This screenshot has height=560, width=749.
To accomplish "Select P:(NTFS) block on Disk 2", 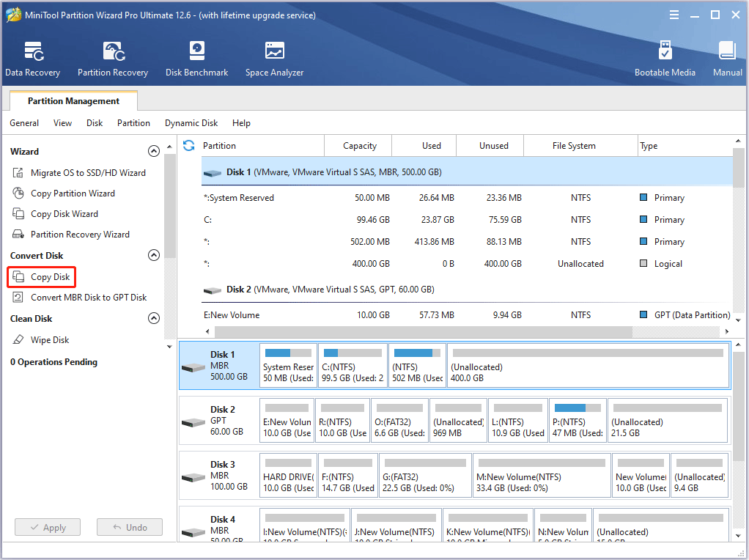I will (578, 421).
